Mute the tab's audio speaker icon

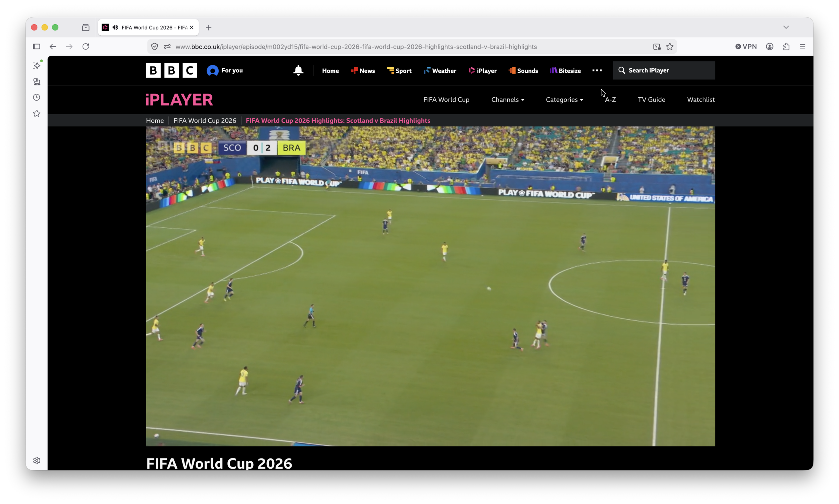point(116,28)
